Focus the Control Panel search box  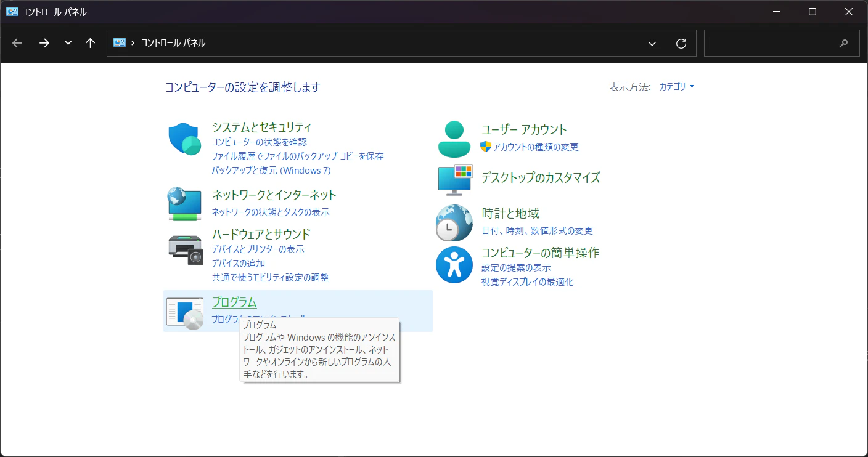click(782, 43)
